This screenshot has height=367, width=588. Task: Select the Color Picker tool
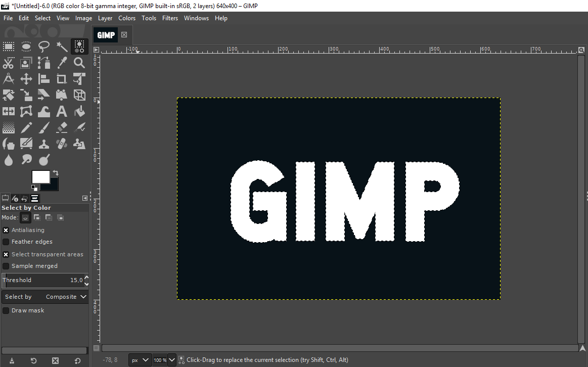point(62,63)
